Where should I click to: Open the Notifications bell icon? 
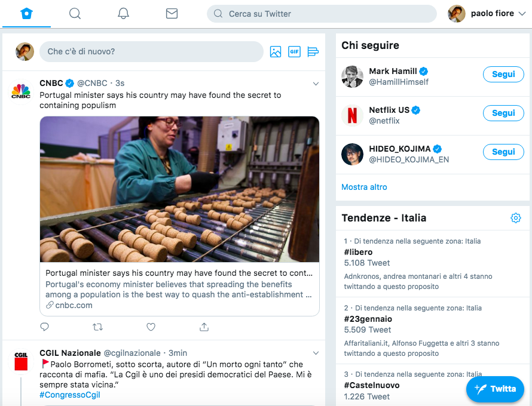[x=123, y=14]
